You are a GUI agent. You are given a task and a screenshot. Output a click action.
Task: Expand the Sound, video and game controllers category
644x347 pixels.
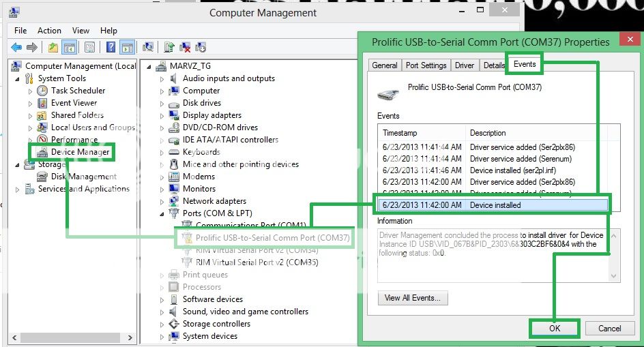162,312
